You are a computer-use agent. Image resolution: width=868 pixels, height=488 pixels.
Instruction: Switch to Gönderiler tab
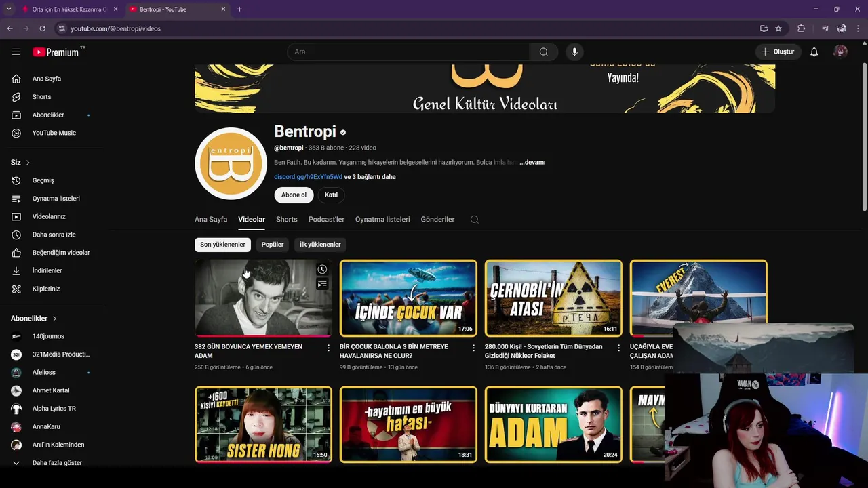tap(437, 220)
